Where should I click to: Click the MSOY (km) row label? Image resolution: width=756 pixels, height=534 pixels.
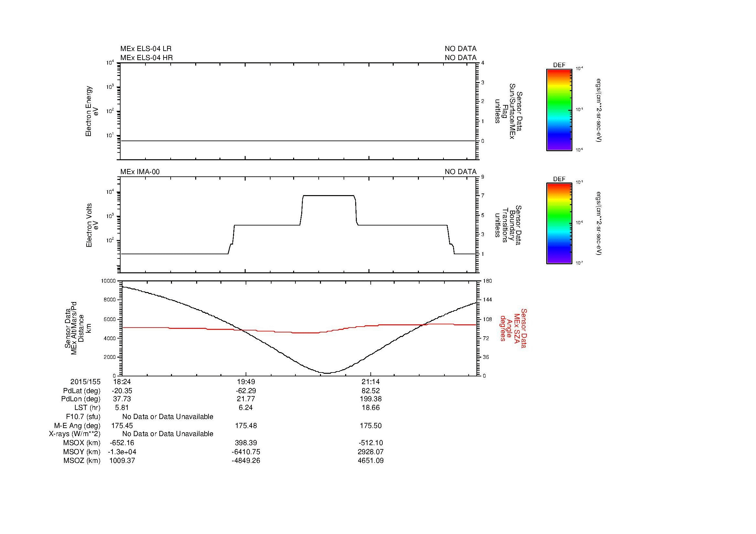point(82,452)
